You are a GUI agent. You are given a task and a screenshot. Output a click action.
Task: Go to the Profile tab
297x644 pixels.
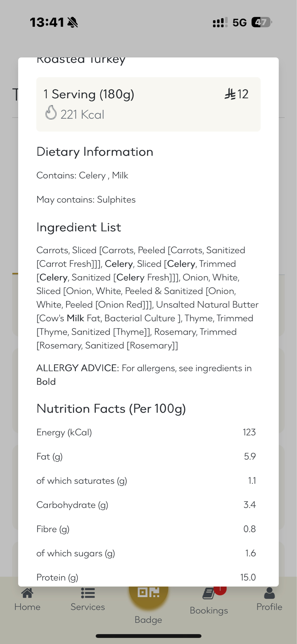[269, 599]
